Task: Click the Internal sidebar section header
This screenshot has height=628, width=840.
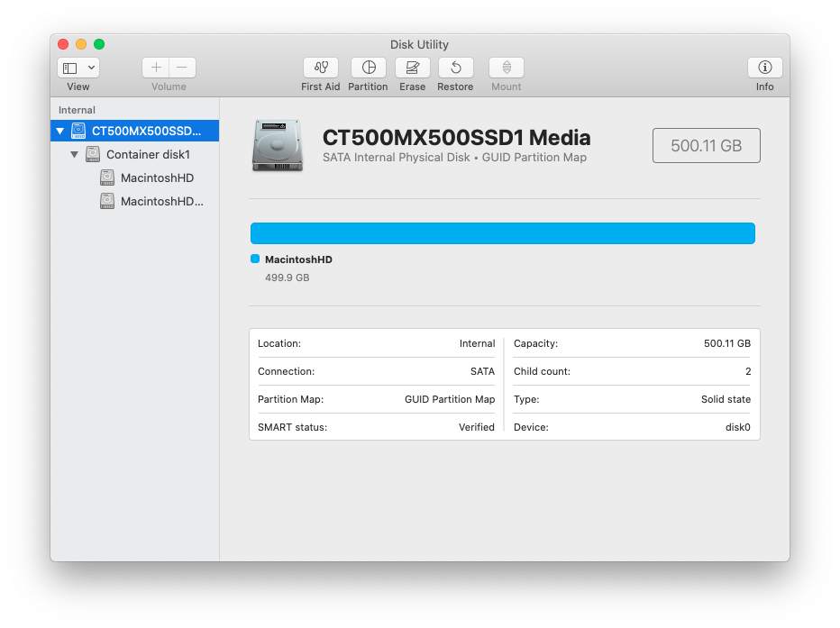Action: (77, 110)
